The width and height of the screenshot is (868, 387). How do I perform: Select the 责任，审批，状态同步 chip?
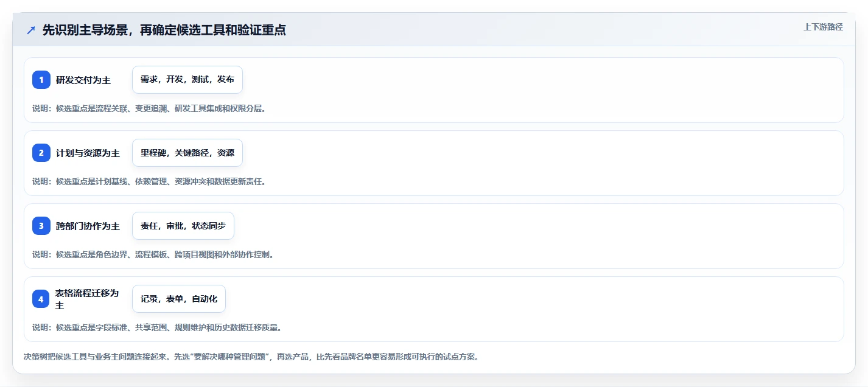(x=183, y=226)
